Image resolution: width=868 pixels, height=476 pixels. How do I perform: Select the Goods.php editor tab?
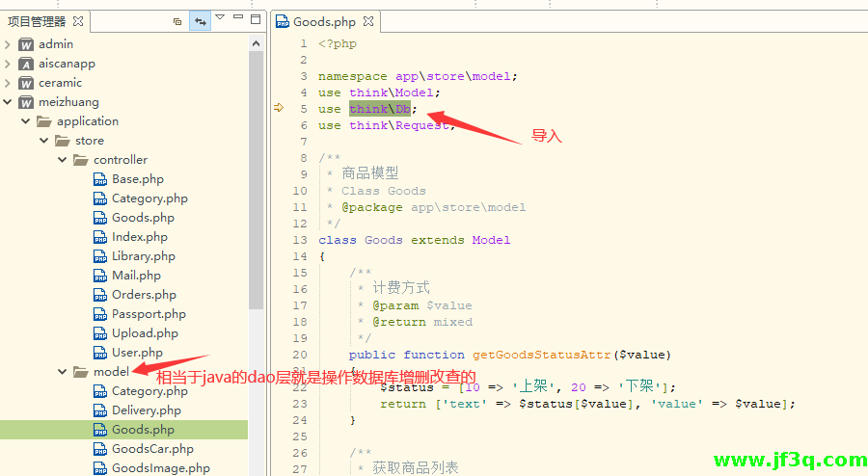[323, 20]
